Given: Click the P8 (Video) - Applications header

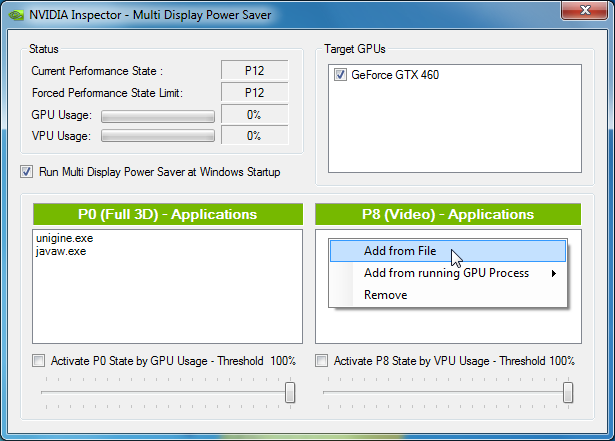Looking at the screenshot, I should (x=447, y=214).
